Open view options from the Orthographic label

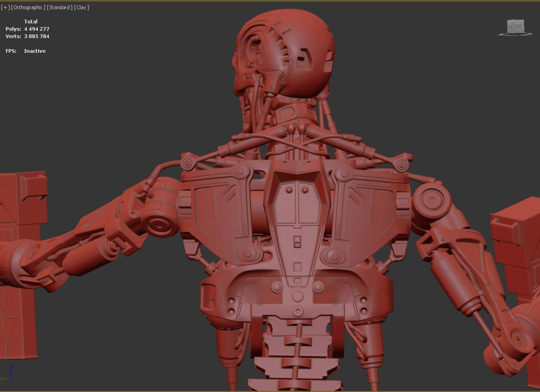click(x=29, y=7)
